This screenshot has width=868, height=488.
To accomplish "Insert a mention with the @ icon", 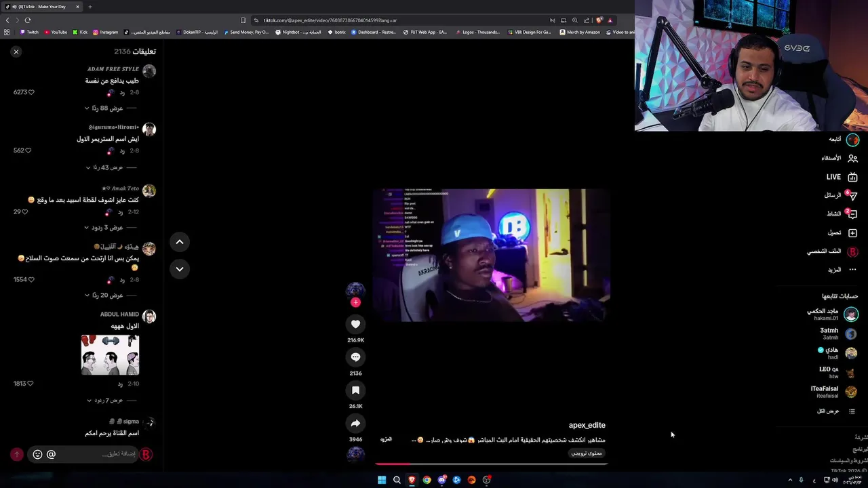I will (51, 454).
